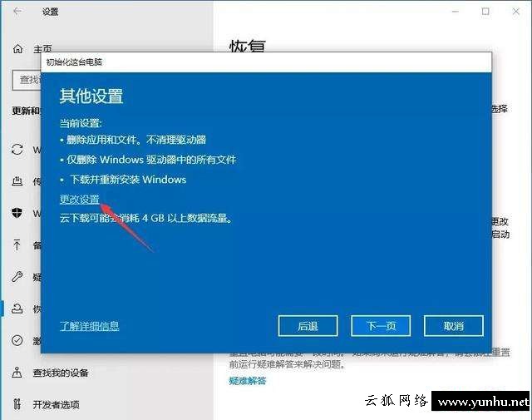Click 主页 label in sidebar

point(42,50)
